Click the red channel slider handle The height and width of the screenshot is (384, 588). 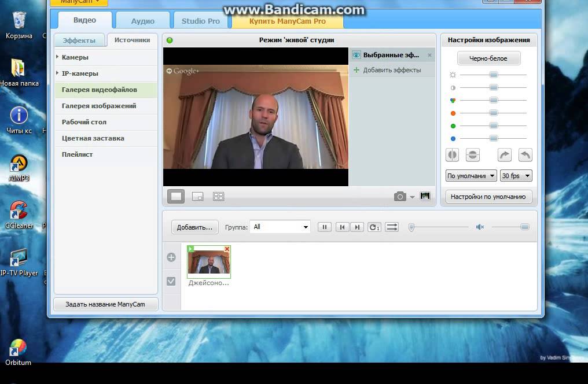click(x=494, y=113)
